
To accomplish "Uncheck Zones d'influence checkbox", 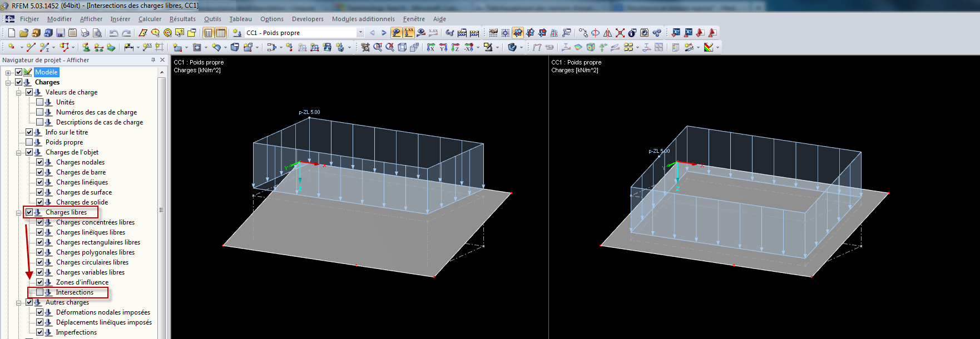I will pos(39,282).
